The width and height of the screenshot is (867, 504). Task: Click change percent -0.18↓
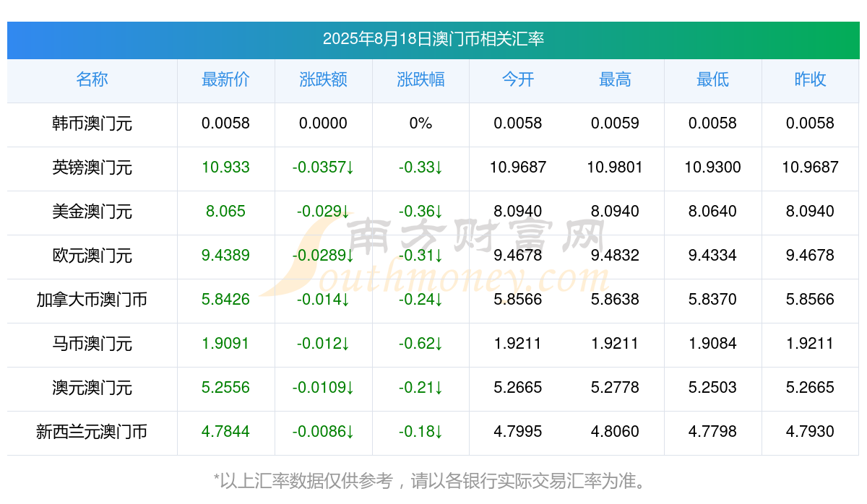420,432
